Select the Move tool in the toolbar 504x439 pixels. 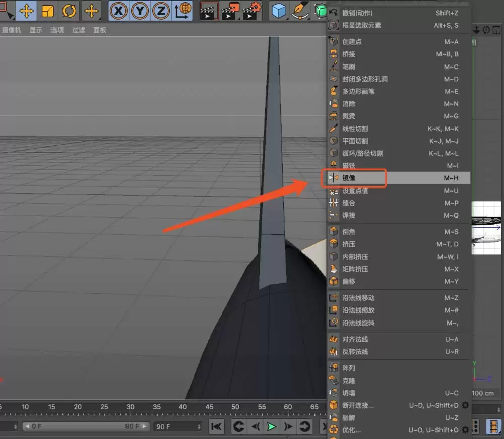[26, 10]
